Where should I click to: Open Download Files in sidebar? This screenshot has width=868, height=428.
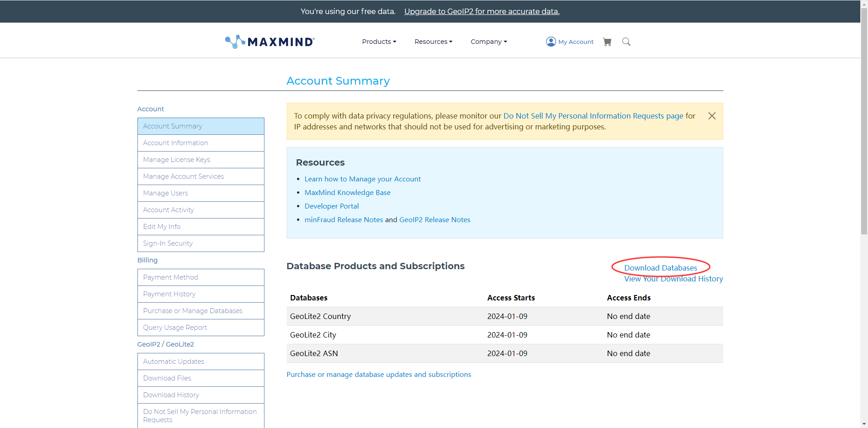click(201, 378)
